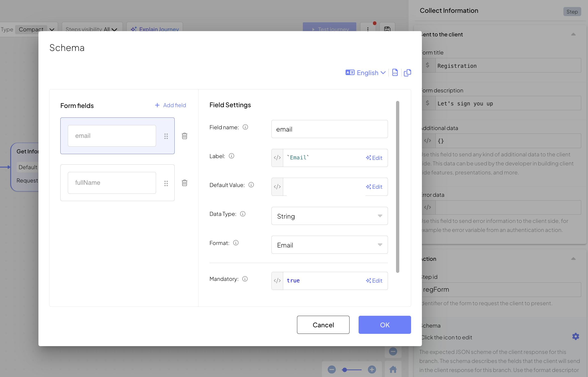Image resolution: width=588 pixels, height=377 pixels.
Task: Show info tooltip for Field name
Action: pos(245,127)
